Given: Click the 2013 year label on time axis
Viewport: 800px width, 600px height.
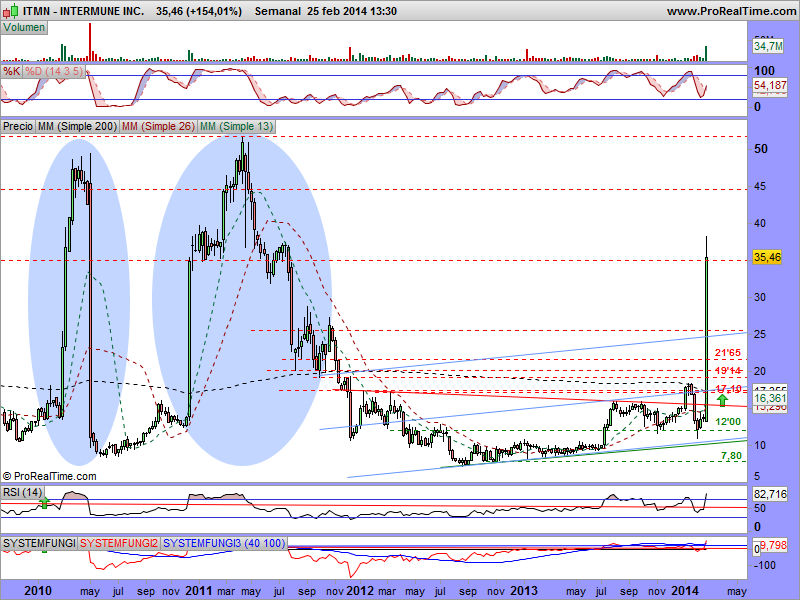Looking at the screenshot, I should pyautogui.click(x=523, y=591).
